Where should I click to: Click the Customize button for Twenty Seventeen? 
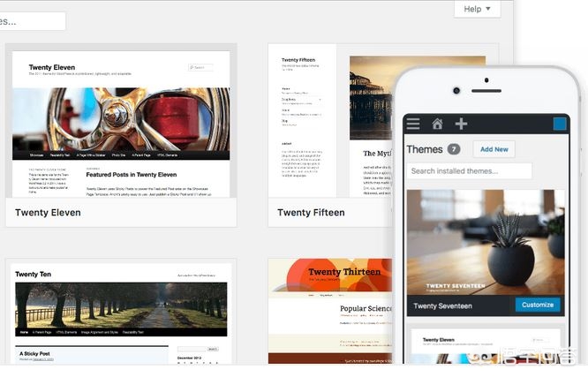tap(538, 305)
